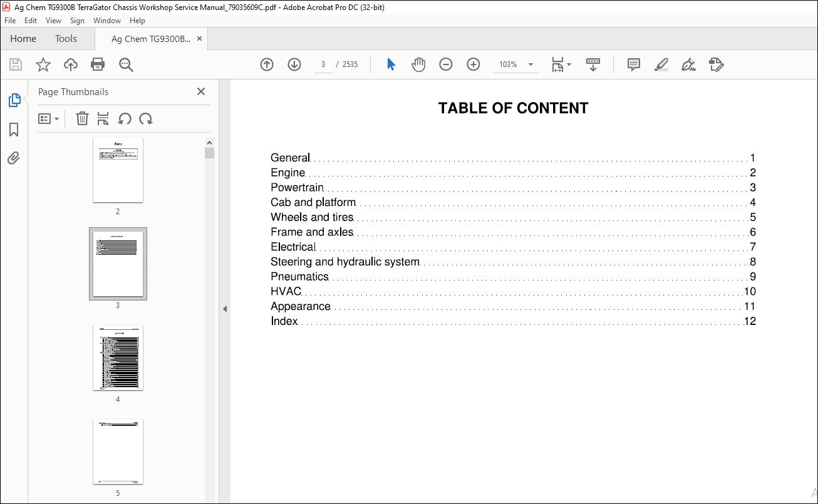
Task: Open the find text magnifier
Action: (126, 64)
